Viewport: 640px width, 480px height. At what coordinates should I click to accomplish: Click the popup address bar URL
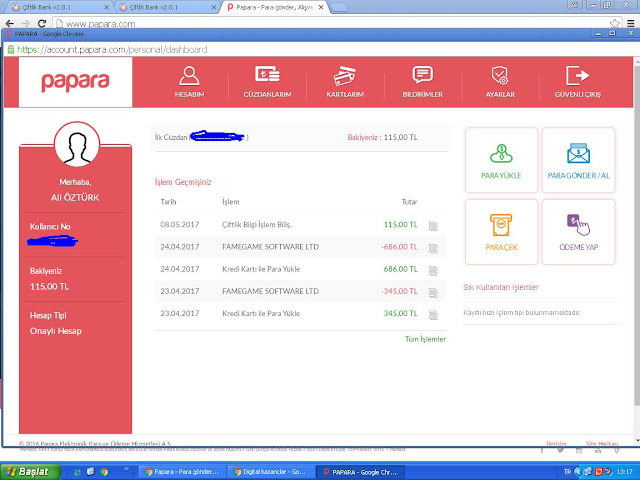[x=112, y=50]
